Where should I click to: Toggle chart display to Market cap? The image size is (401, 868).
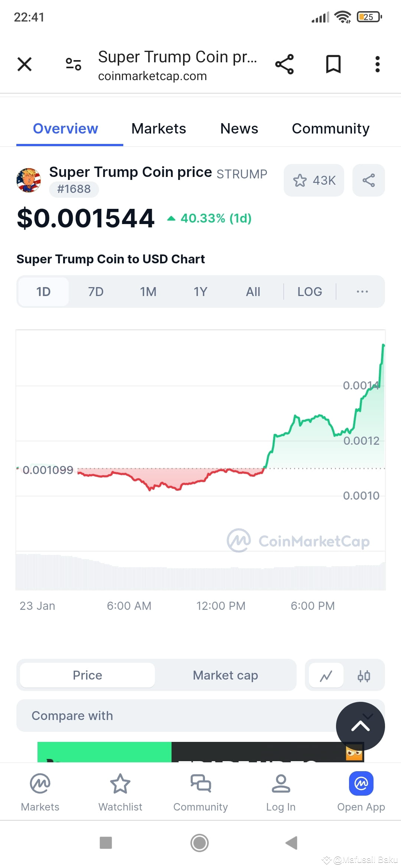click(225, 675)
